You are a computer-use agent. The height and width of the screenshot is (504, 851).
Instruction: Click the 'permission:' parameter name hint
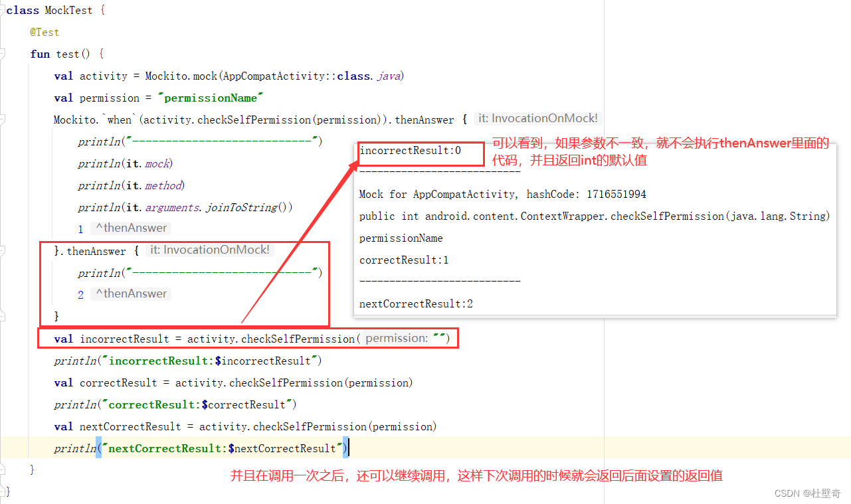(397, 338)
